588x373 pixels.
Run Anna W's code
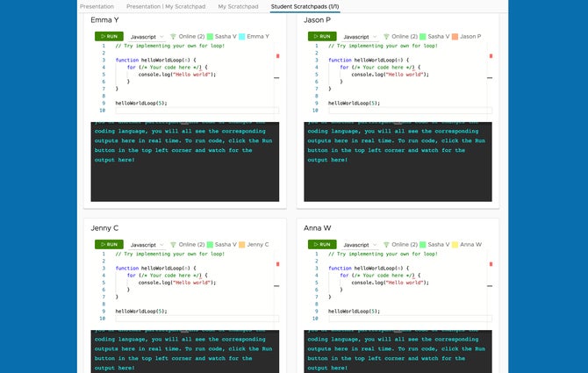322,244
